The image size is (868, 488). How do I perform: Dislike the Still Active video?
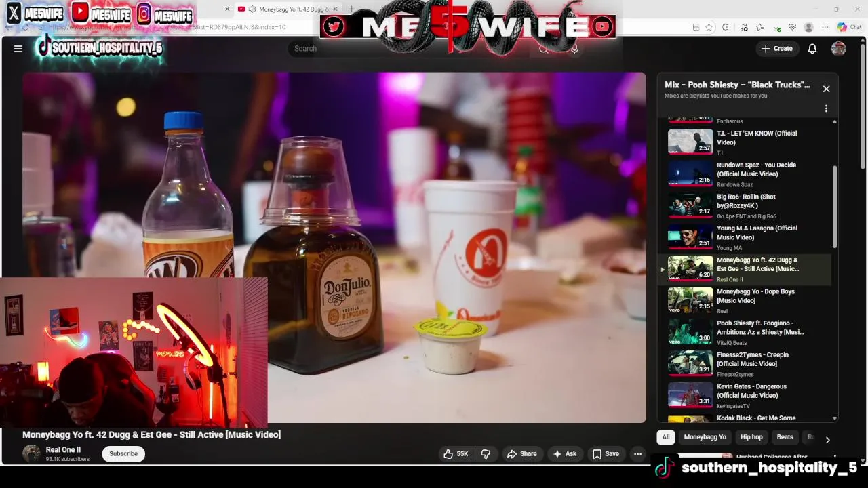pyautogui.click(x=486, y=454)
